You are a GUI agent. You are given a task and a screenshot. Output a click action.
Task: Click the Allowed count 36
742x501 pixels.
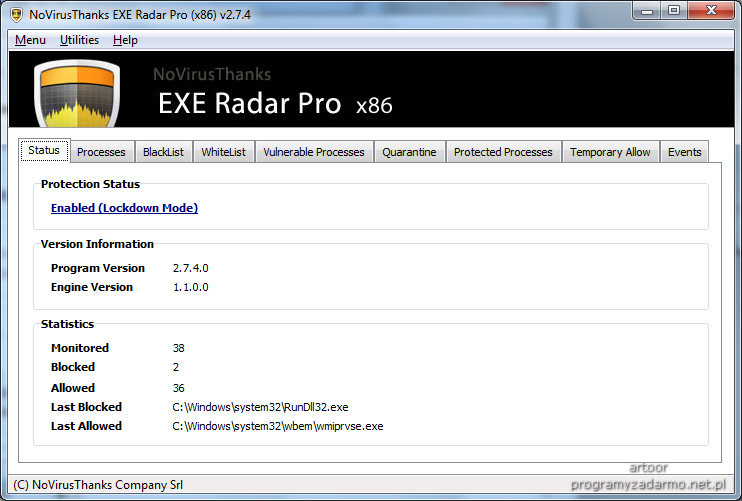coord(178,388)
